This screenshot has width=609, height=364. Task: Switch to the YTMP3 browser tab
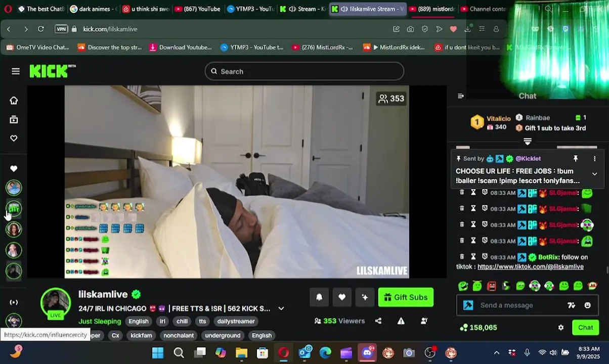pos(251,9)
